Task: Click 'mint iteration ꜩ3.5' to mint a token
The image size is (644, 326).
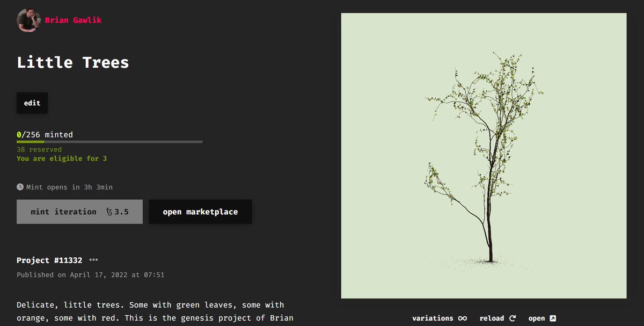Action: click(79, 211)
